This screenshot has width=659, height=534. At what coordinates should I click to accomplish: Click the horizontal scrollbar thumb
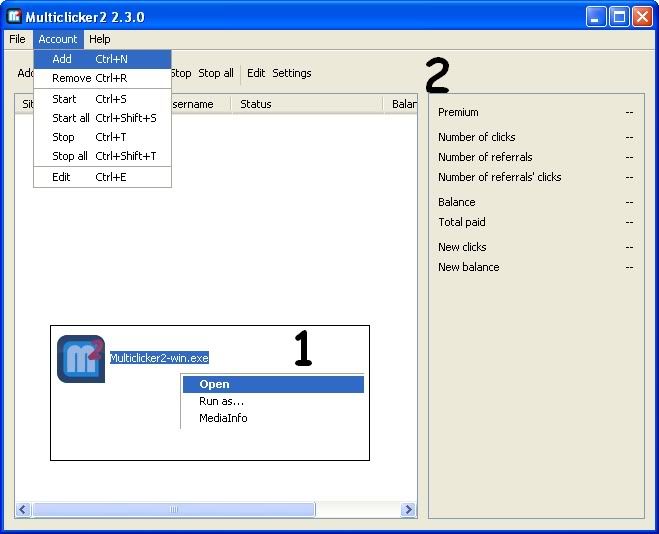(x=173, y=510)
